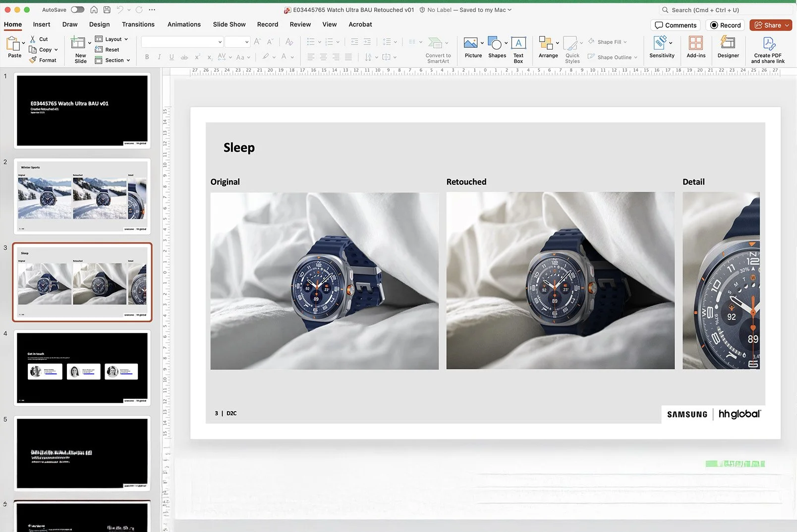
Task: Open the document title dropdown chevron
Action: (x=510, y=10)
